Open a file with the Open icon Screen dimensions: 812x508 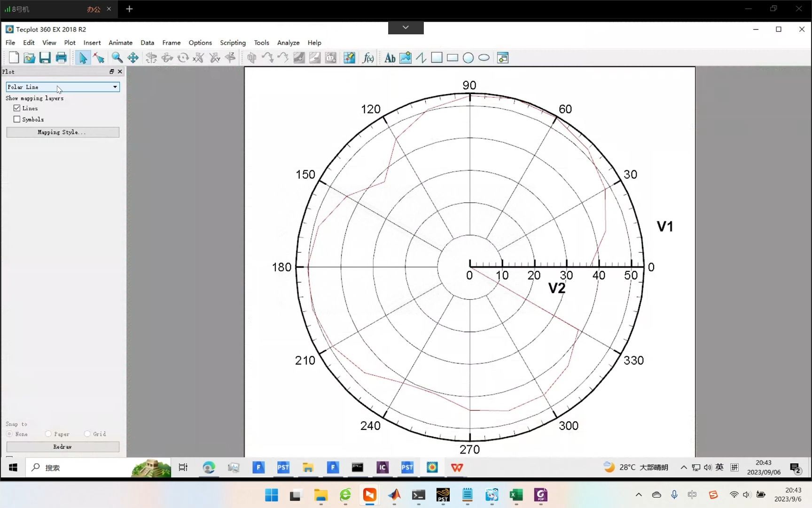point(29,58)
